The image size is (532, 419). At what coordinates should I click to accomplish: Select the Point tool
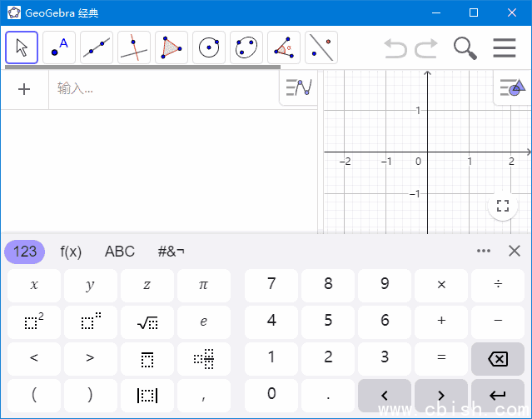pos(59,47)
